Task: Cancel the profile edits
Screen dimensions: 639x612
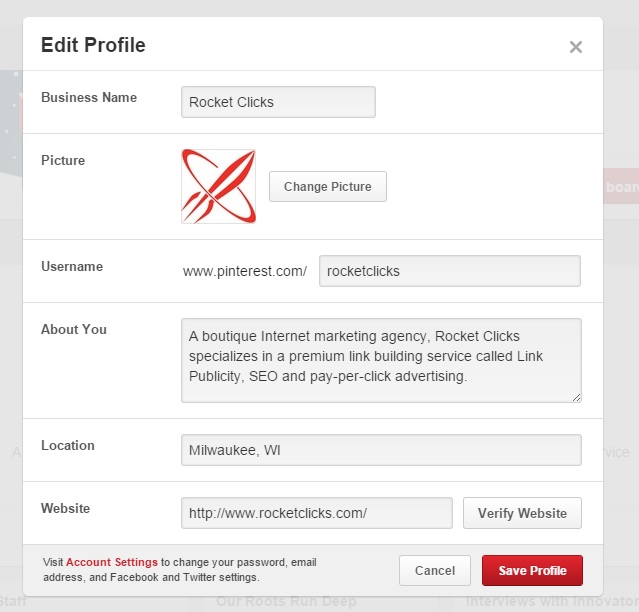Action: pos(435,570)
